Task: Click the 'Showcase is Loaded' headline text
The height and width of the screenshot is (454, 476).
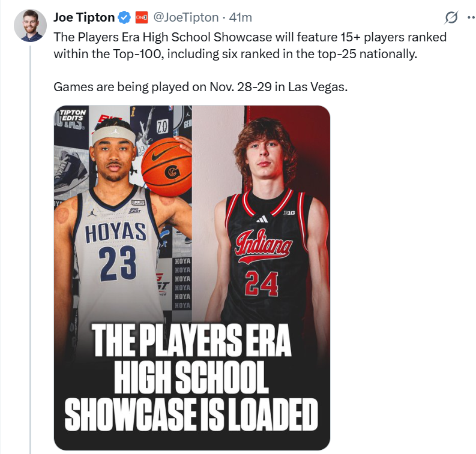Action: [191, 414]
